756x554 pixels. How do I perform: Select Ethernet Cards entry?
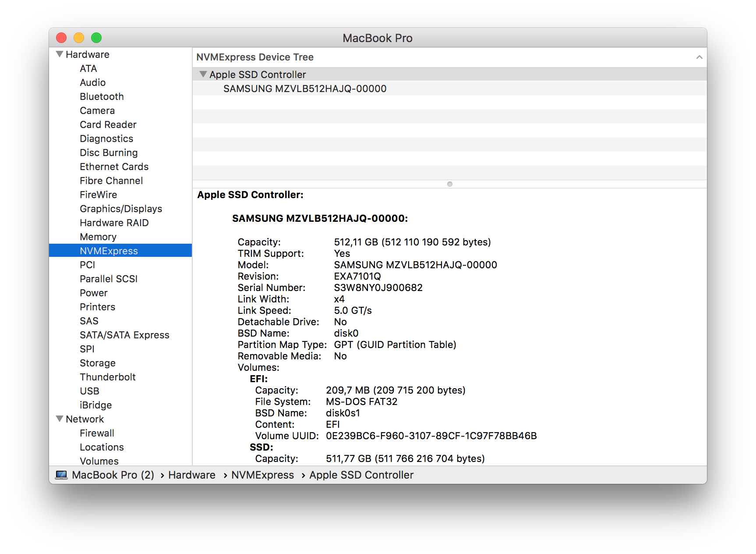(x=114, y=167)
